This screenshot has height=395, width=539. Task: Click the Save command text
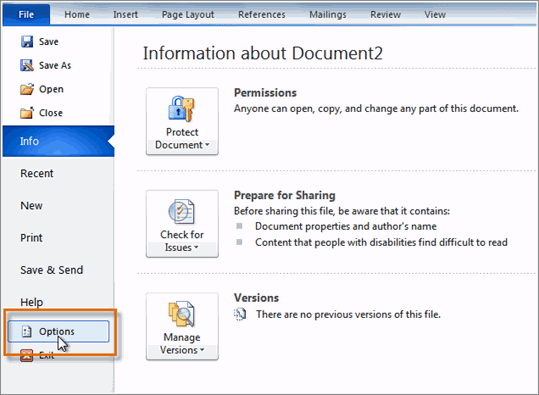48,42
